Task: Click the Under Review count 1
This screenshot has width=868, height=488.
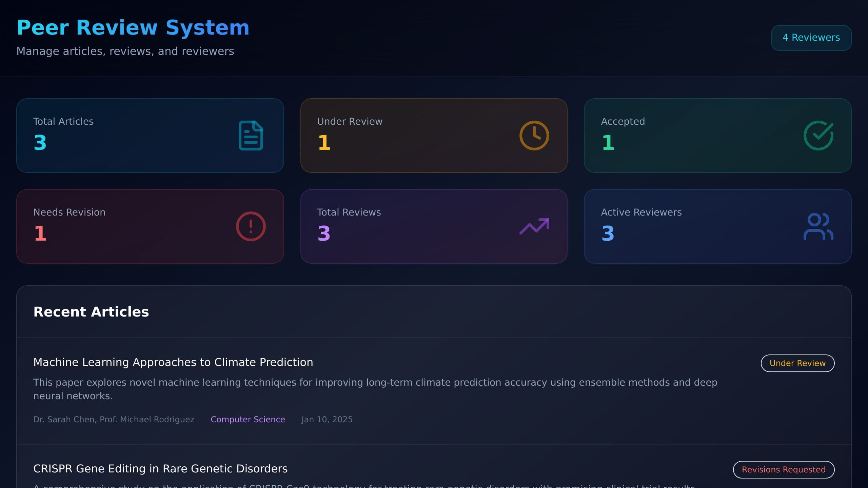Action: click(324, 142)
